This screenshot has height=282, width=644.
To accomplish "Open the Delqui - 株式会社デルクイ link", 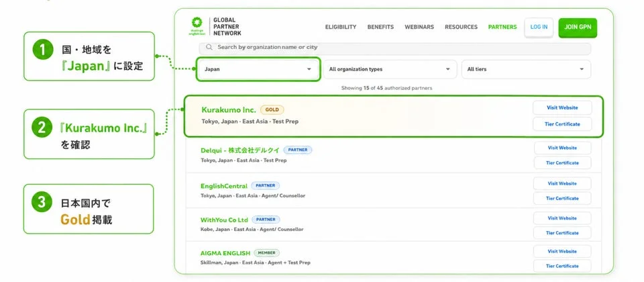I will [240, 150].
